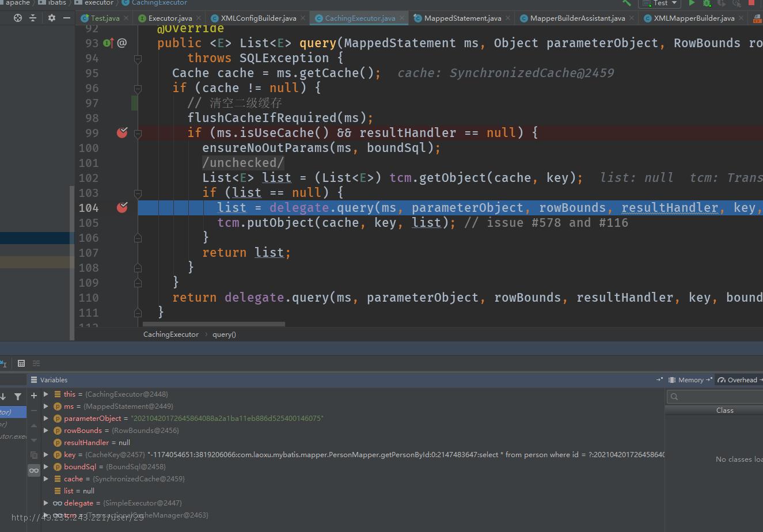The width and height of the screenshot is (763, 532).
Task: Click the Memory view search field icon
Action: pyautogui.click(x=674, y=396)
